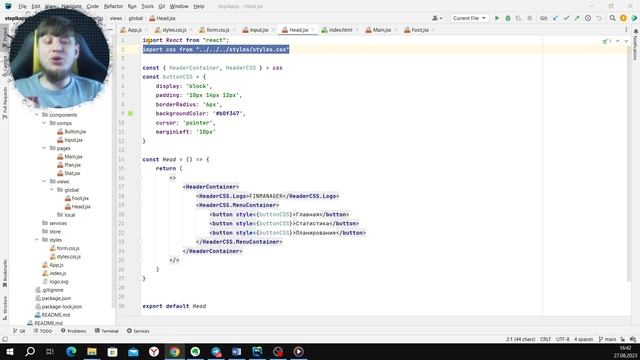Screen dimensions: 640x360
Task: Open the Refactor menu
Action: 113,6
